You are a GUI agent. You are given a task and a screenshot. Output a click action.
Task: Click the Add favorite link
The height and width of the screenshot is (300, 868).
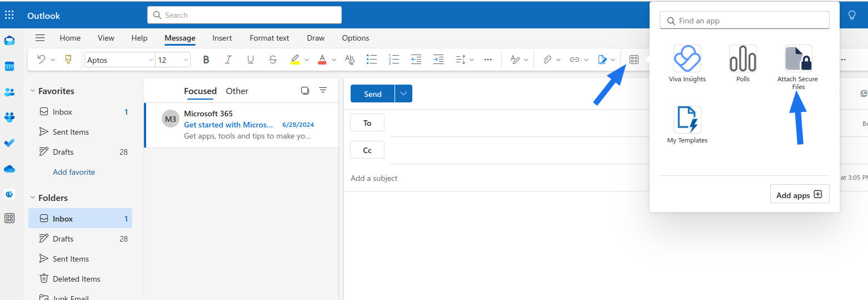74,172
